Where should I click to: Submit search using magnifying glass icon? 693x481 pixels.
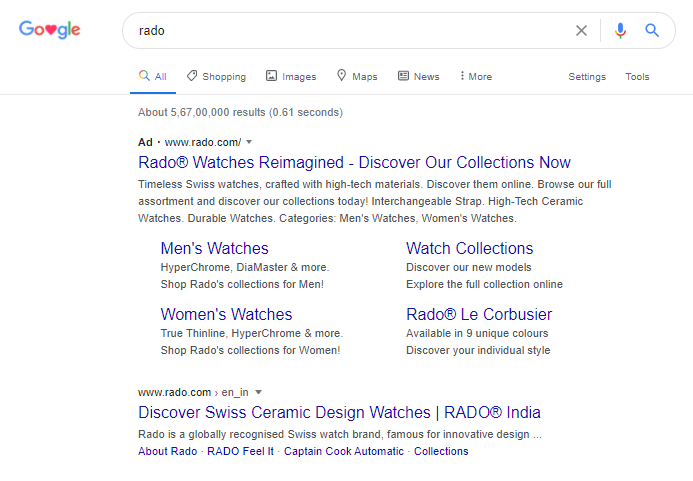tap(652, 31)
